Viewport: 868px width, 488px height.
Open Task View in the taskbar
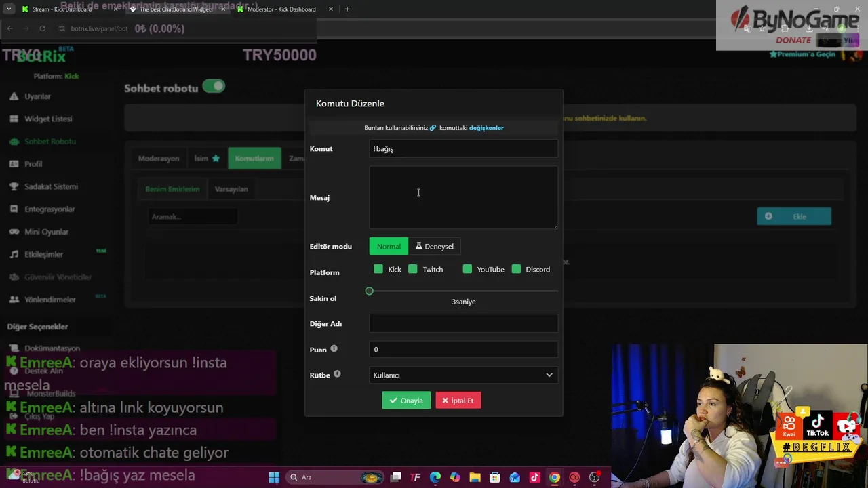(x=396, y=477)
